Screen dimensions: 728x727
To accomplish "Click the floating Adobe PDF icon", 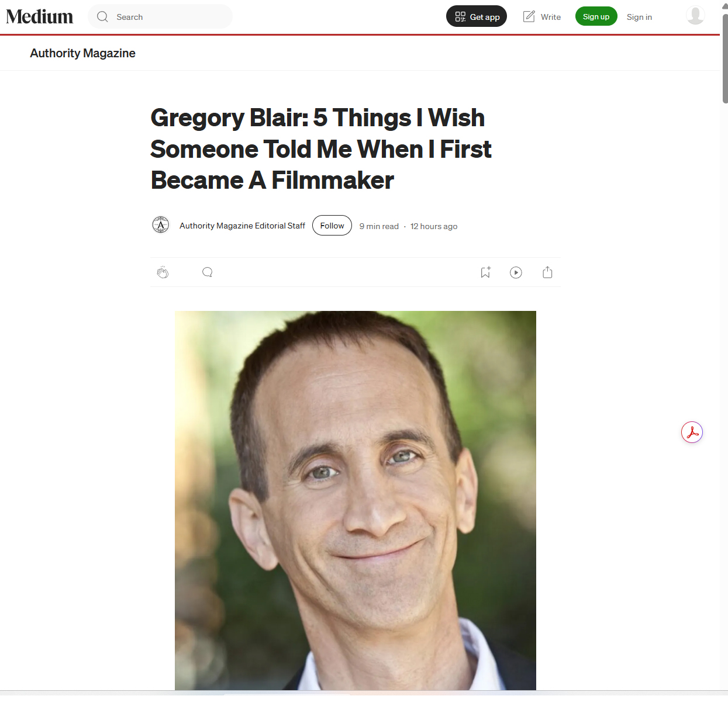I will pyautogui.click(x=692, y=432).
